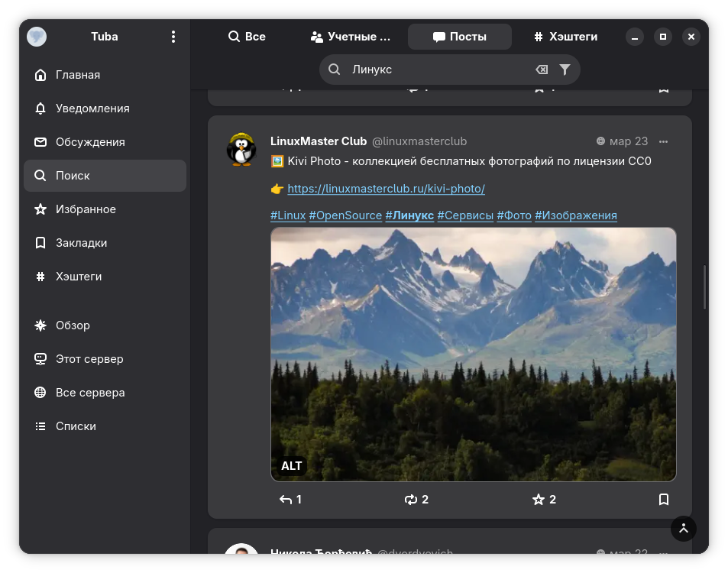Close the Tuba window

(691, 37)
